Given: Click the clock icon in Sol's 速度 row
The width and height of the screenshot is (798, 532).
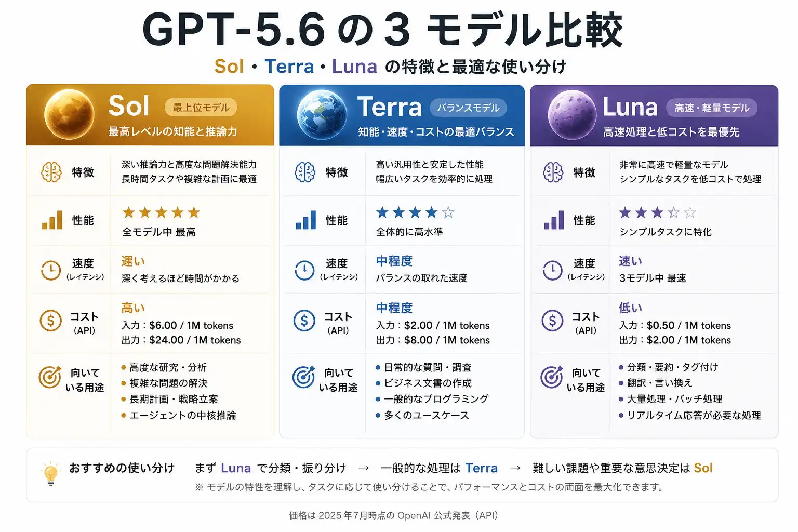Looking at the screenshot, I should point(51,270).
